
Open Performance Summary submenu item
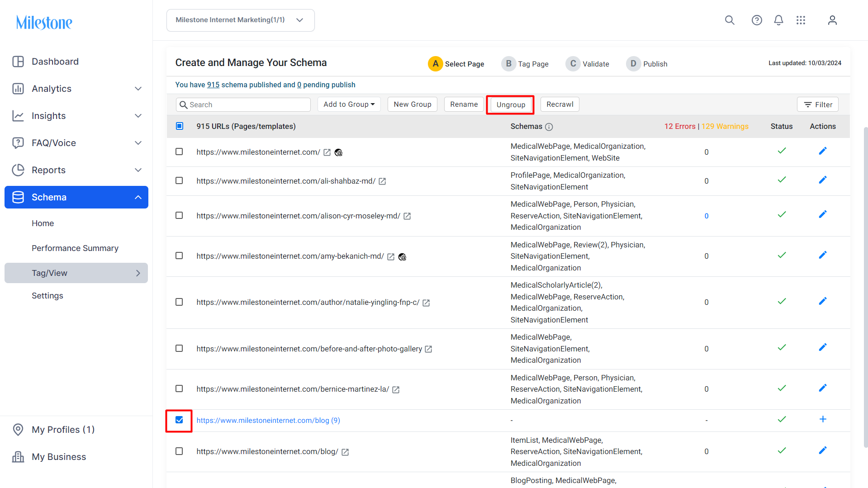click(75, 248)
